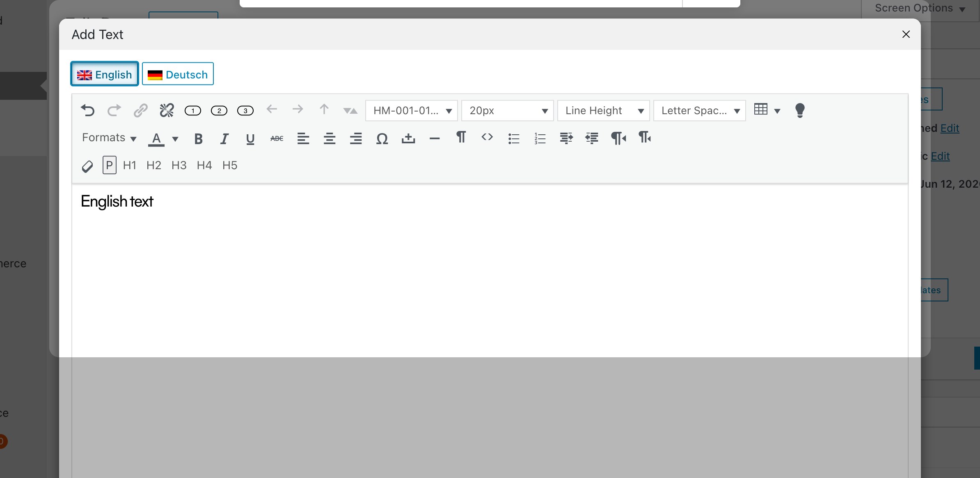Align text center
The width and height of the screenshot is (980, 478).
(x=330, y=139)
